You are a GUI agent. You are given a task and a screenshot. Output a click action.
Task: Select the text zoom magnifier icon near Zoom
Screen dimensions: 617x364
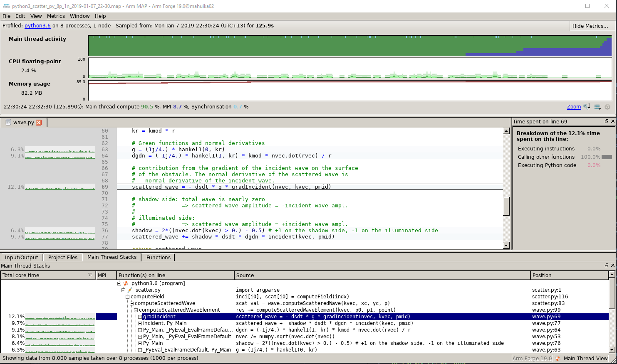[x=587, y=107]
